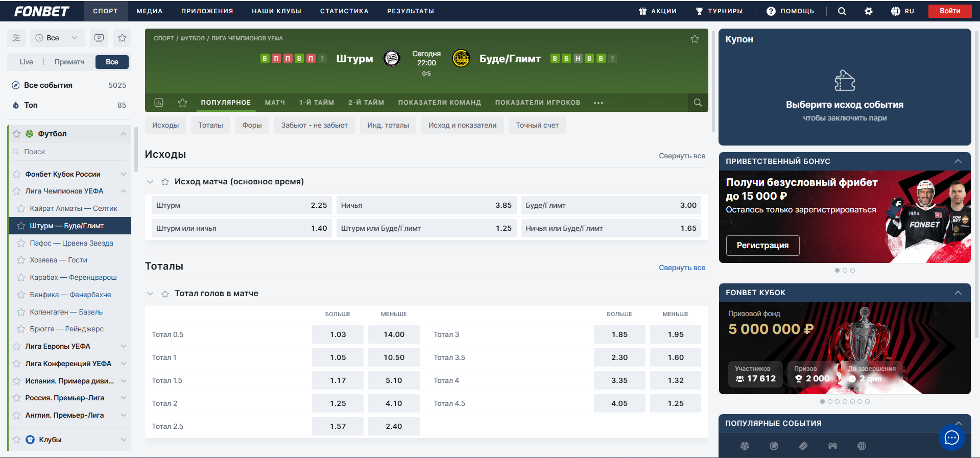Open settings gear in the header

[x=868, y=11]
